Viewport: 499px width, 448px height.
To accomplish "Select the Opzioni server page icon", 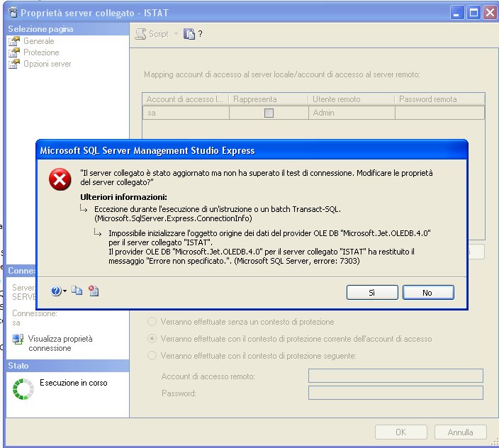I will (x=14, y=64).
